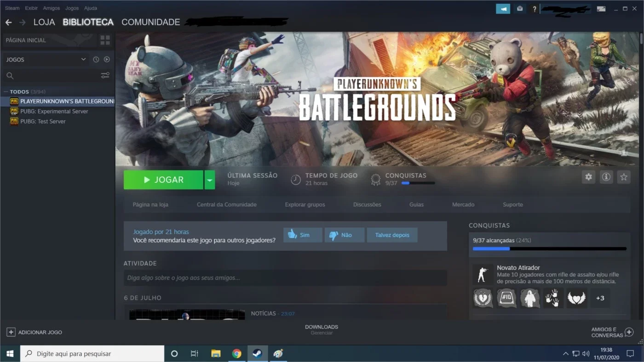Open the Jogos menu
The height and width of the screenshot is (362, 644).
72,8
